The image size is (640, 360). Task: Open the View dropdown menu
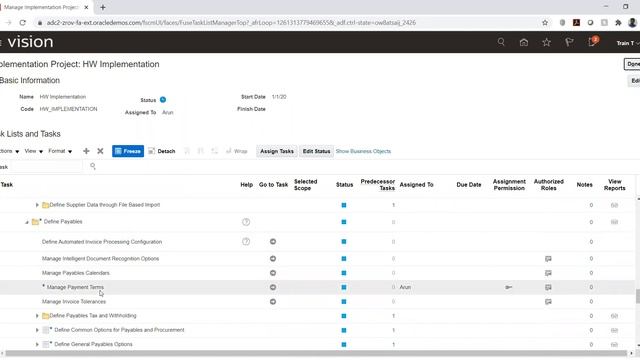33,151
